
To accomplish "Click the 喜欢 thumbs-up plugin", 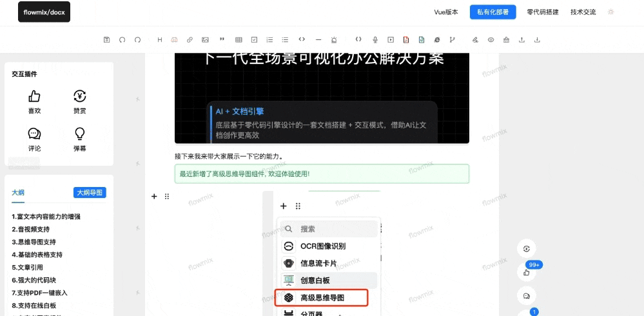I will tap(35, 102).
